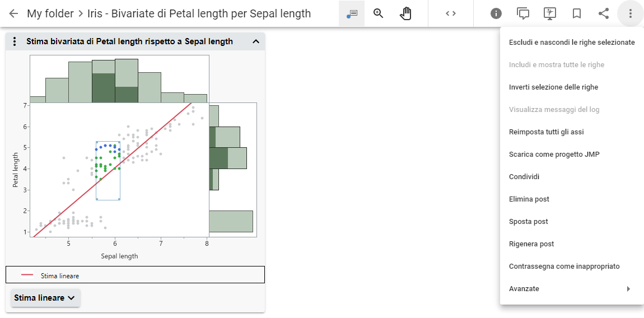Bookmark this post

577,13
